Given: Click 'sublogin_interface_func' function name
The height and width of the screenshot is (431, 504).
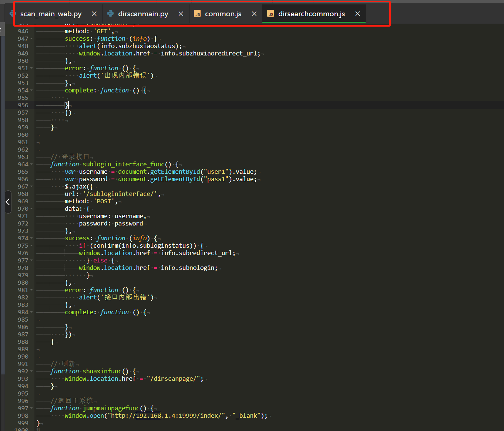Looking at the screenshot, I should point(124,164).
